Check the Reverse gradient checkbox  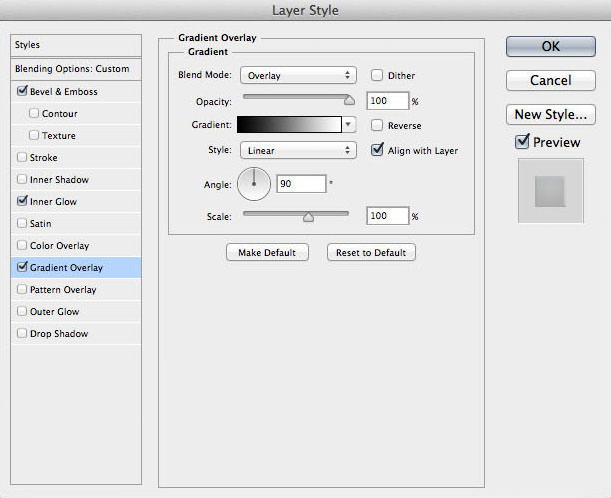377,125
